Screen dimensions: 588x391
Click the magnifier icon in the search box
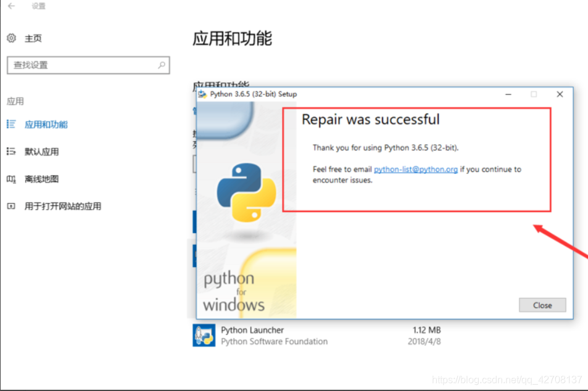point(161,65)
